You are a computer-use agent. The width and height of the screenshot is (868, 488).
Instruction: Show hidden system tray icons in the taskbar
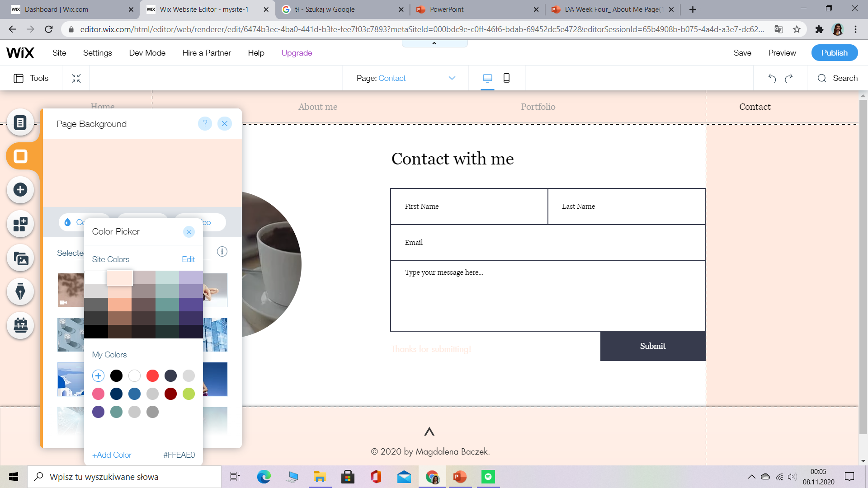[751, 477]
